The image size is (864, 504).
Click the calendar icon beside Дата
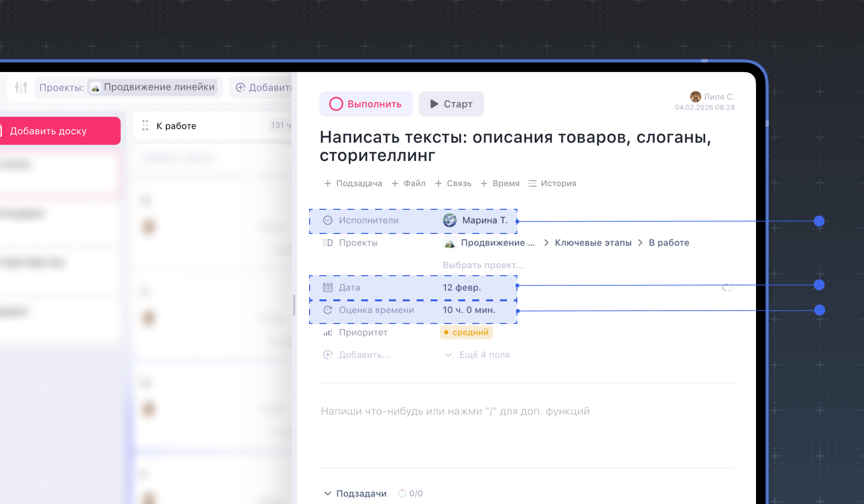[328, 287]
